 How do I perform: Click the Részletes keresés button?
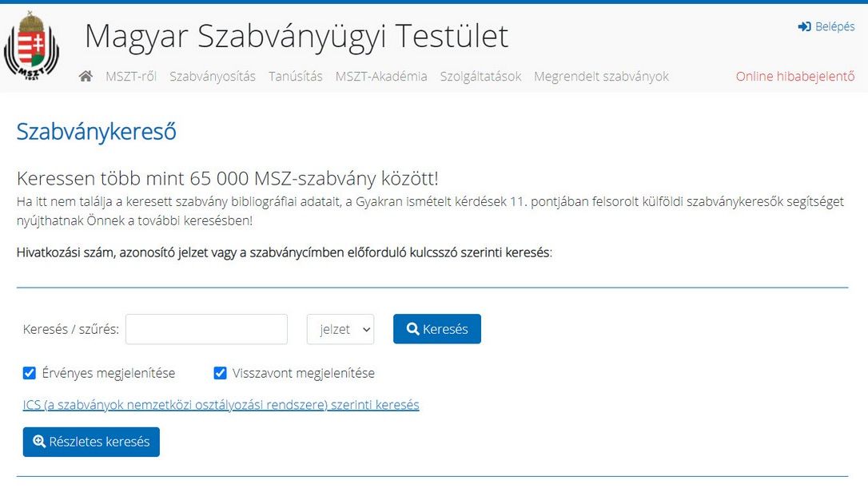(x=91, y=442)
